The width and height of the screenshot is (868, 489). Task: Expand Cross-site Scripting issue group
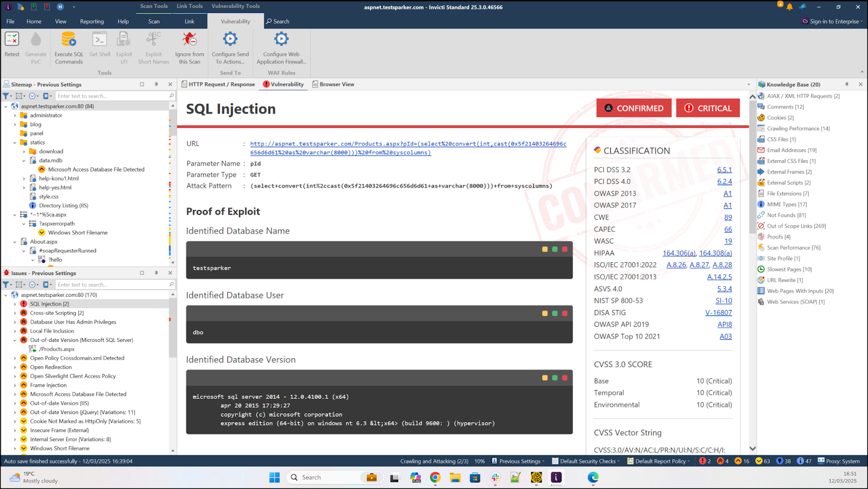click(15, 313)
